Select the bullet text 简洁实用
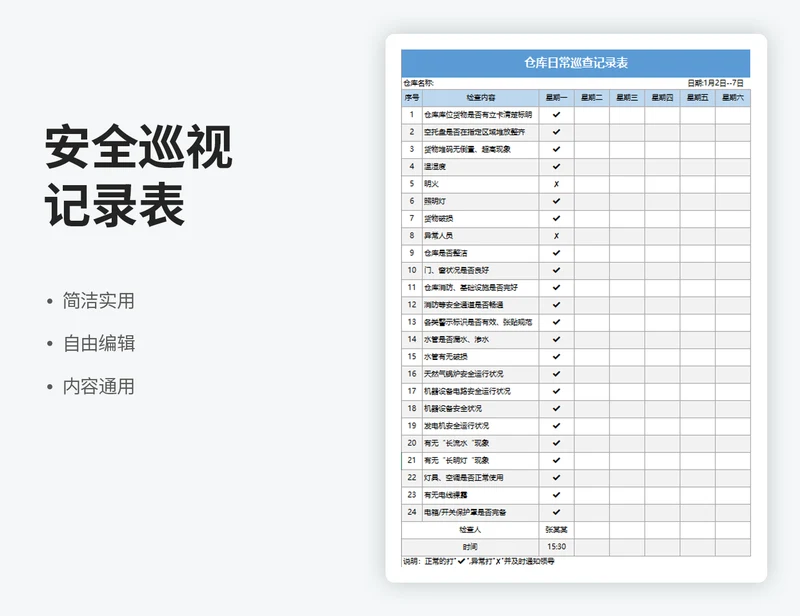Image resolution: width=800 pixels, height=616 pixels. pos(98,301)
